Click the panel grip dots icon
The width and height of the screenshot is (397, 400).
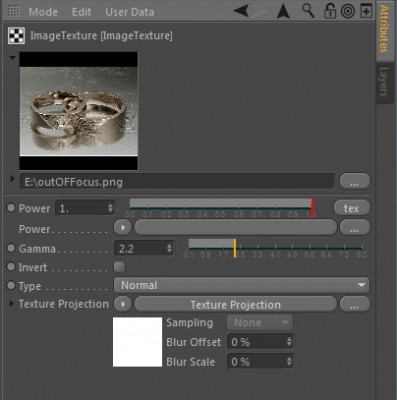click(14, 11)
